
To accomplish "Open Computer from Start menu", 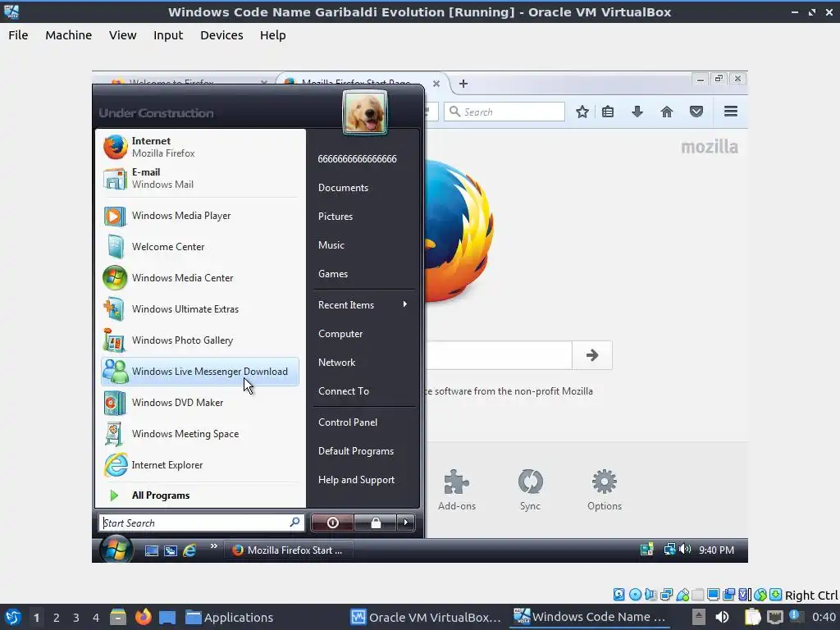I will [x=340, y=334].
